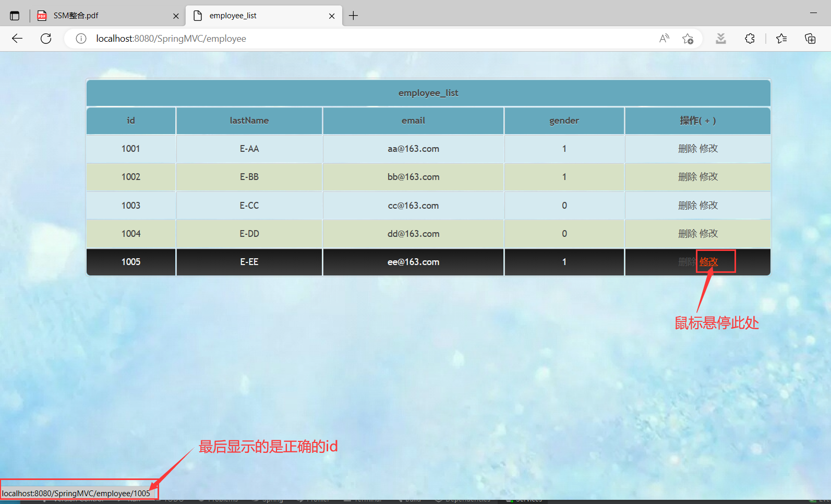Delete employee 1003 via 删除 link

[688, 206]
